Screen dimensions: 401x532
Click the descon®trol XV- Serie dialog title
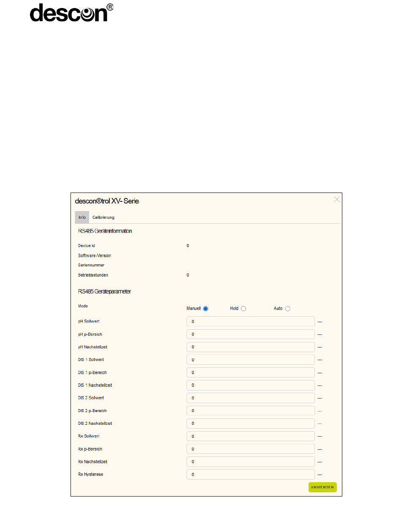click(107, 201)
